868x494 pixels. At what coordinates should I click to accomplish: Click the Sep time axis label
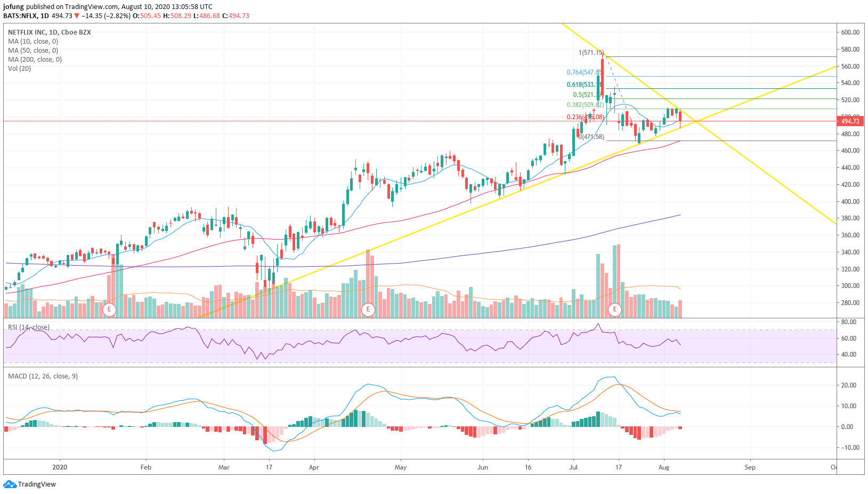pos(750,467)
